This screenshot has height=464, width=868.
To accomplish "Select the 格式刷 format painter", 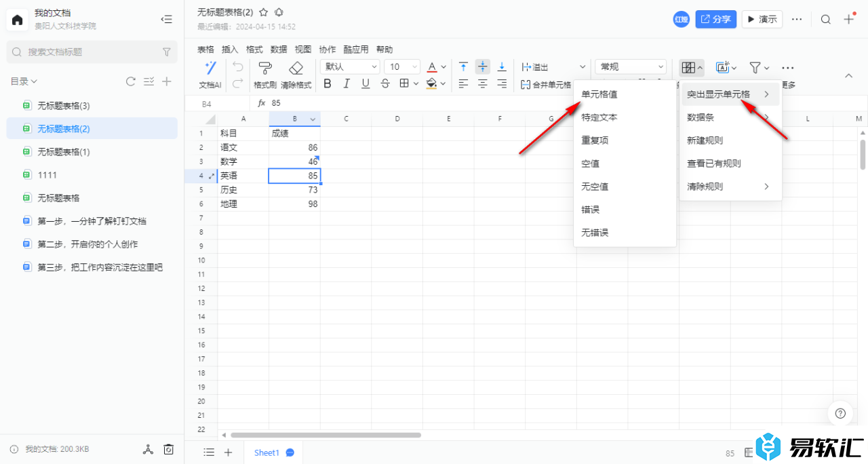I will (x=265, y=74).
